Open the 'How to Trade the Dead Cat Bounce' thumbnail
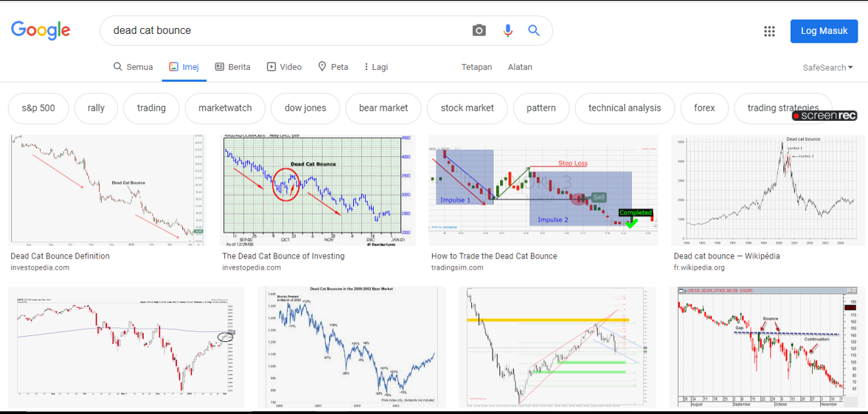Viewport: 868px width, 414px height. coord(543,190)
